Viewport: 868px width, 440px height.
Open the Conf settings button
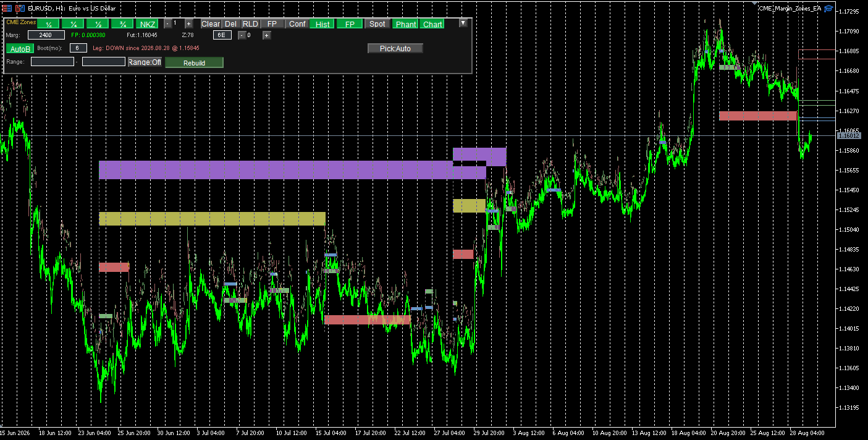point(297,24)
